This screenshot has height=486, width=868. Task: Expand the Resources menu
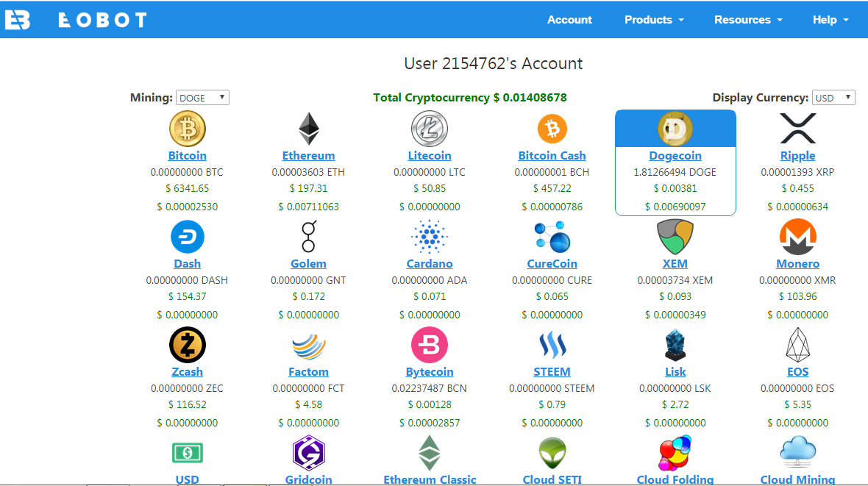pos(748,20)
